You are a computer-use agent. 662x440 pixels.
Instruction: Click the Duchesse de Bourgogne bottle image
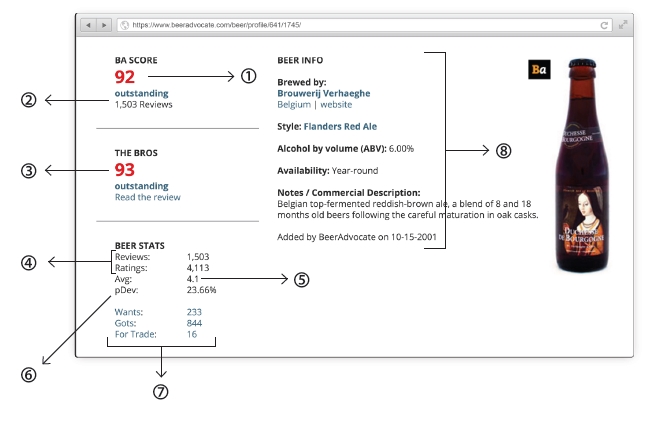point(582,166)
